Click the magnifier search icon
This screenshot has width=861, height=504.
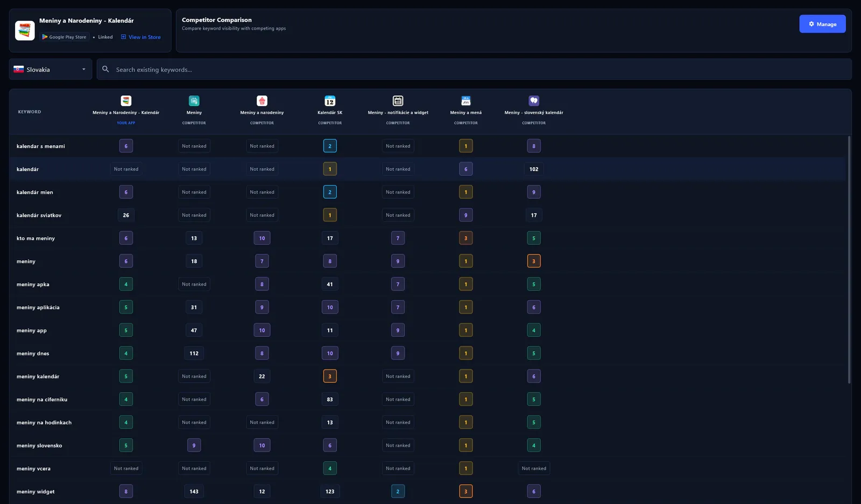pyautogui.click(x=105, y=69)
